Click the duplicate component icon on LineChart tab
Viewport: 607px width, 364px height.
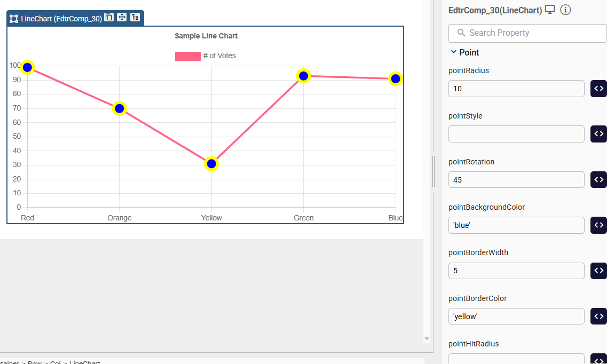coord(109,18)
